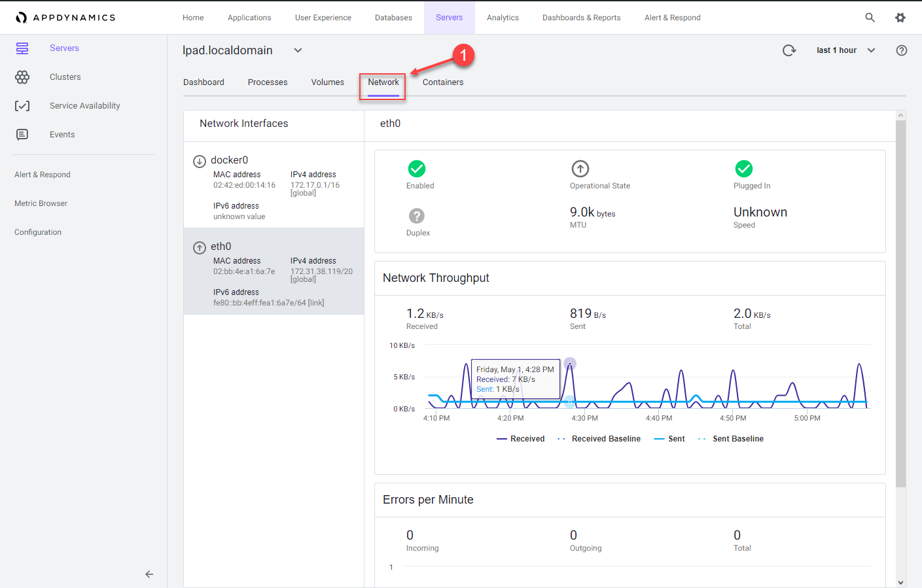Image resolution: width=922 pixels, height=588 pixels.
Task: Open Clusters in the left sidebar
Action: pos(65,77)
